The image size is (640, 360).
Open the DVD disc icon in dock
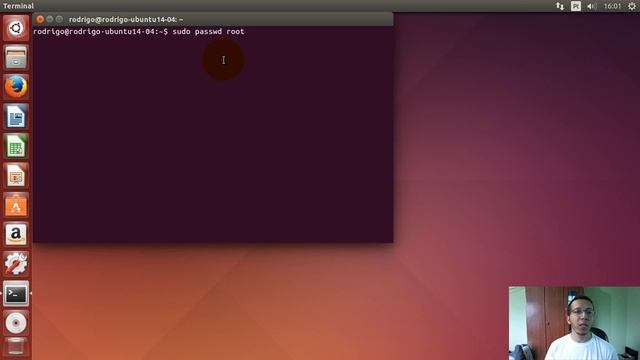(16, 323)
